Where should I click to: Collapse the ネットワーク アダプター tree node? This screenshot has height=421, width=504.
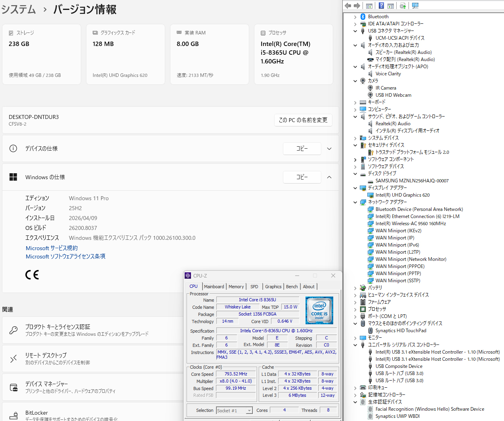(355, 202)
